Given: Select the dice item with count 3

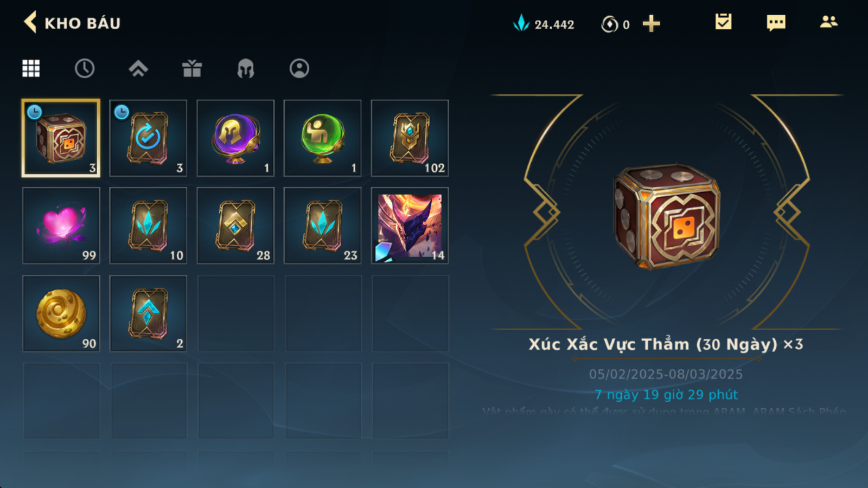Looking at the screenshot, I should pos(61,138).
